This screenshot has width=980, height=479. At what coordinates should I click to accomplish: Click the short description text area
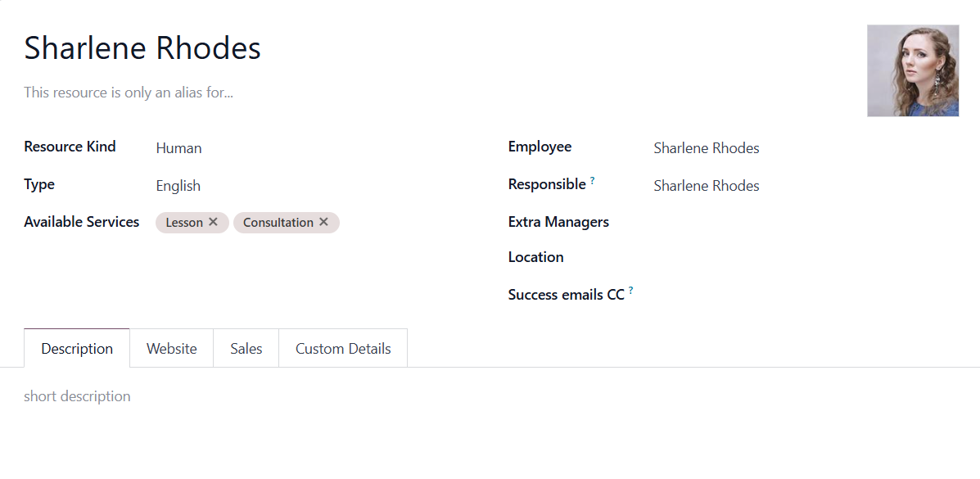pos(490,396)
